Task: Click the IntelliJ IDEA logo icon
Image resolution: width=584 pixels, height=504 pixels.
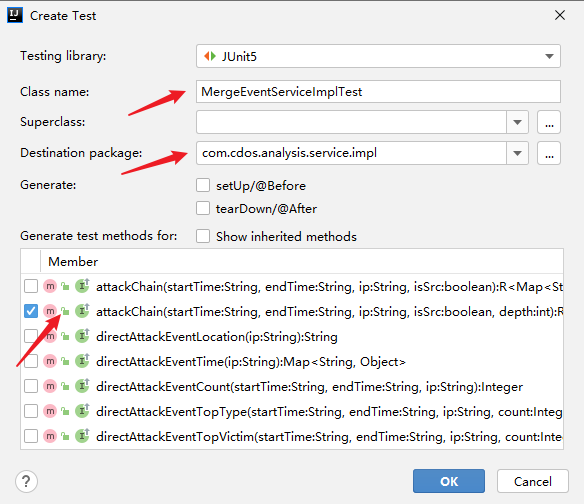Action: click(15, 15)
